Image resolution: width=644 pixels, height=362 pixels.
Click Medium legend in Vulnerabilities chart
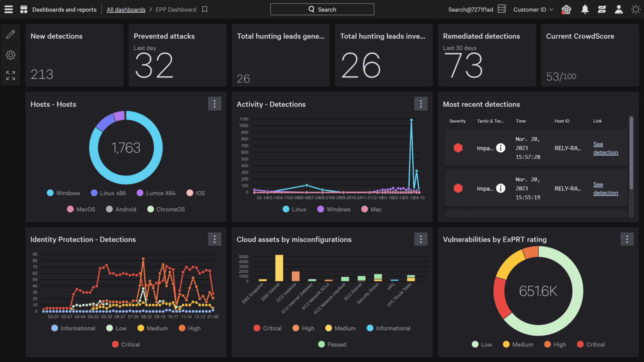coord(518,344)
